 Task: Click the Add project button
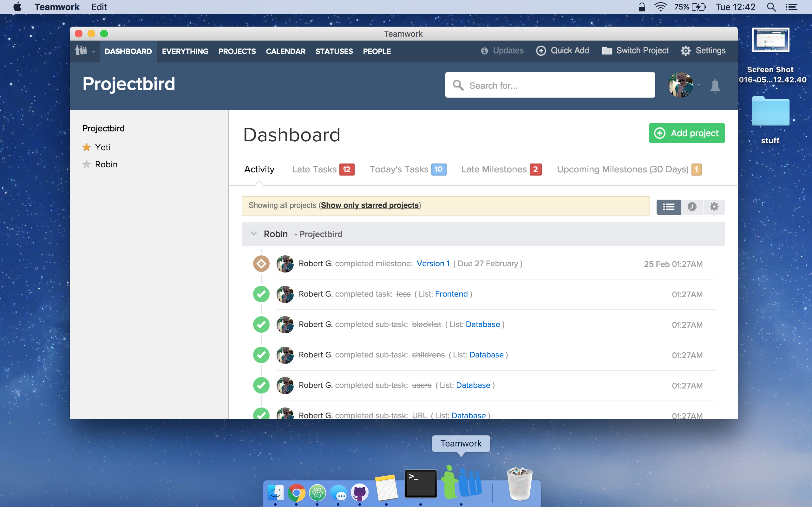[686, 133]
